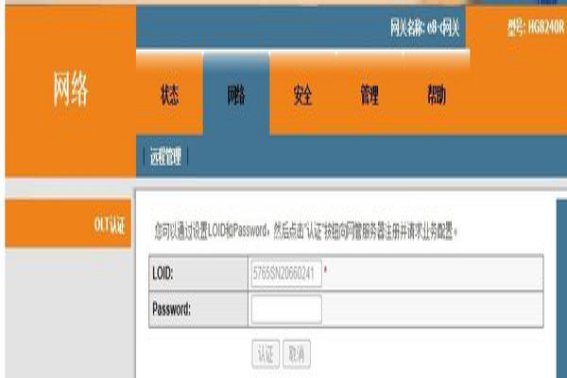567x378 pixels.
Task: Focus the LOID input field
Action: pos(286,273)
